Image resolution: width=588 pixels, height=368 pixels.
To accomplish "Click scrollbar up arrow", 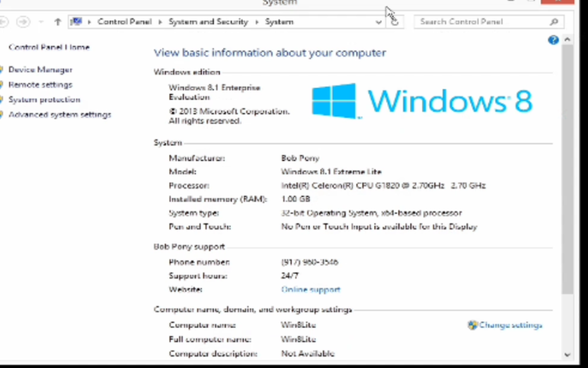I will point(567,40).
